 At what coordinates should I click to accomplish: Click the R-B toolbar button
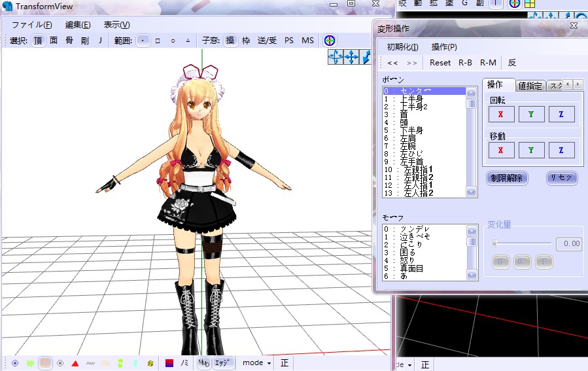pyautogui.click(x=465, y=63)
